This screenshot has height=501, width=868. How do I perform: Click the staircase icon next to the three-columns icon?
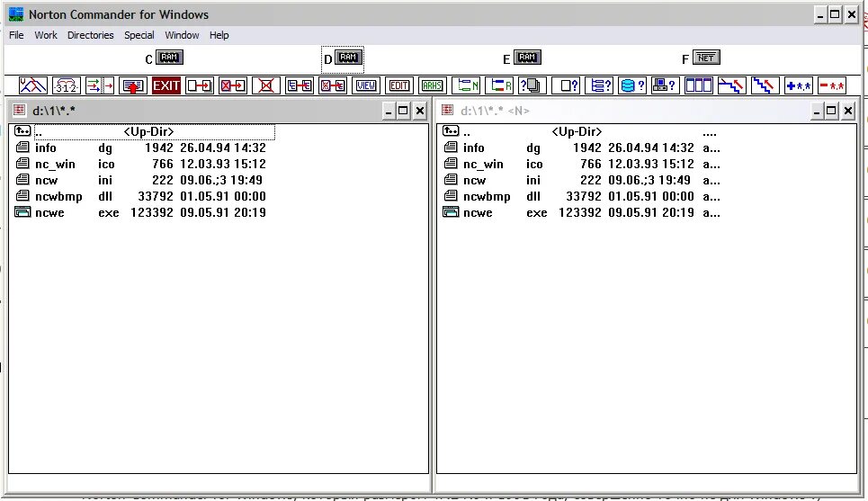(x=732, y=85)
